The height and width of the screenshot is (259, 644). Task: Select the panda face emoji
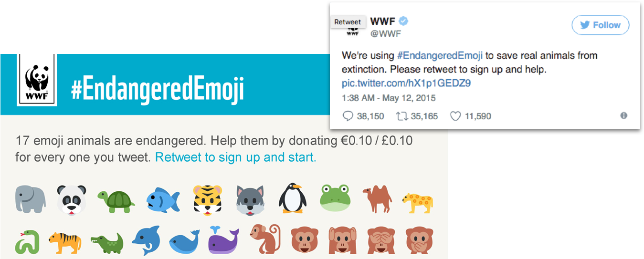[72, 199]
